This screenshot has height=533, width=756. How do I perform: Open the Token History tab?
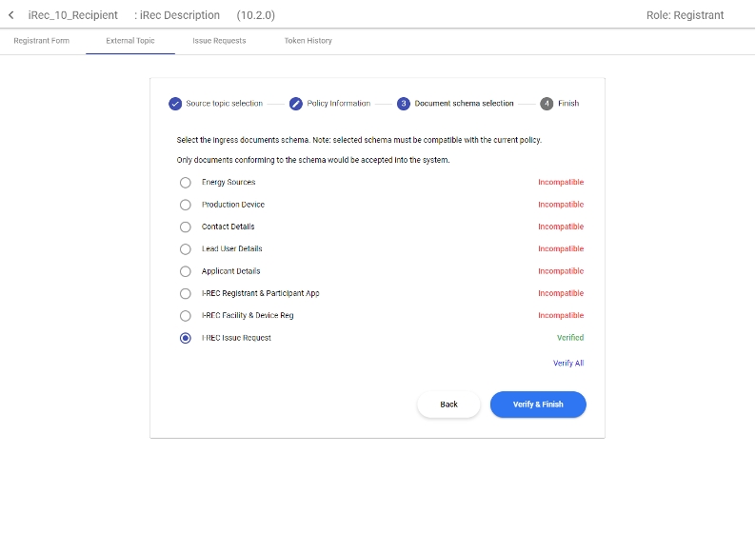[x=308, y=41]
